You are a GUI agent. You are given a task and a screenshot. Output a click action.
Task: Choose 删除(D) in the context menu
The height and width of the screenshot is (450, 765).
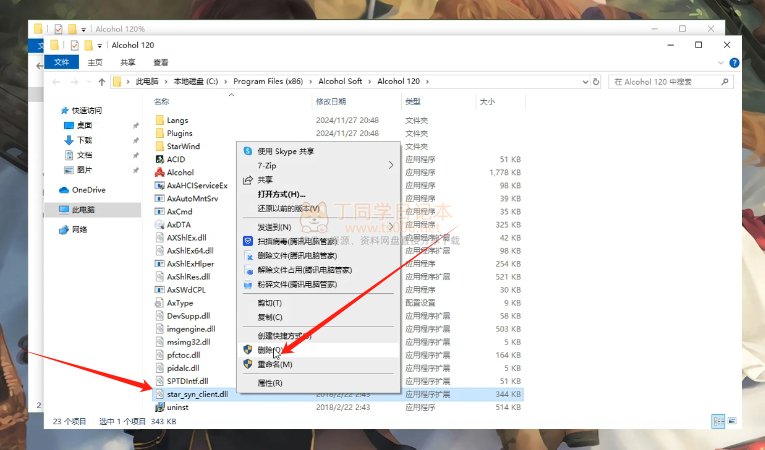point(319,349)
